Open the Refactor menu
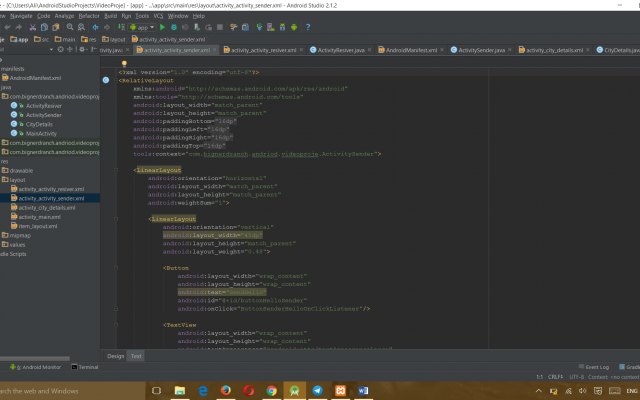Screen dimensions: 640x400 (x=89, y=16)
